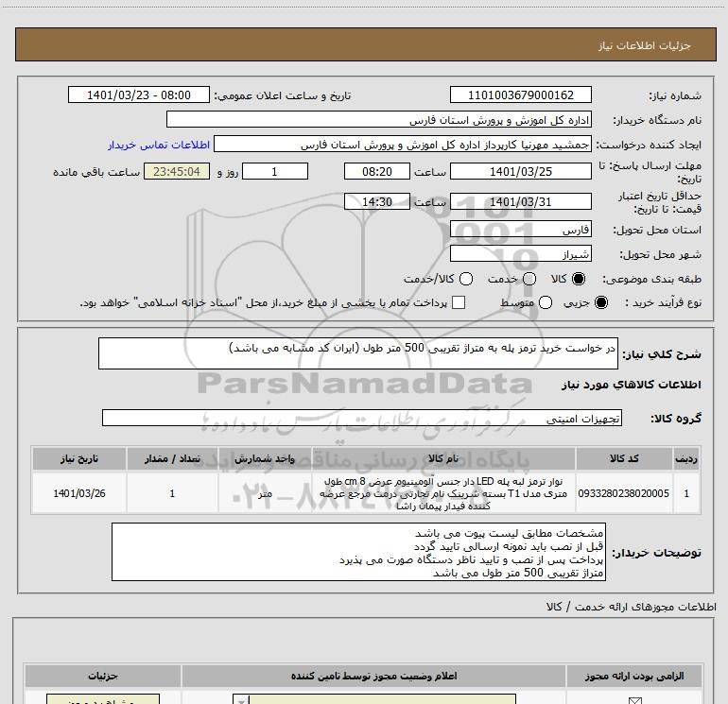The image size is (728, 704).
Task: Click the quantity cell in row 1
Action: 172,493
